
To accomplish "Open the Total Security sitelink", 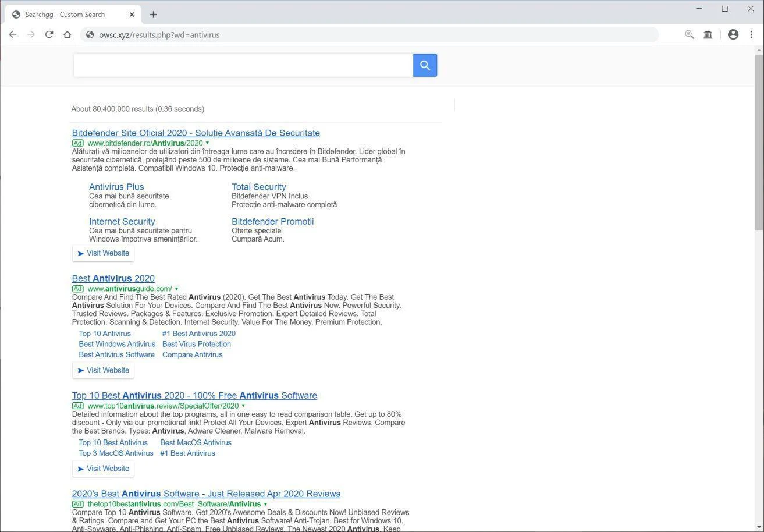I will (259, 187).
